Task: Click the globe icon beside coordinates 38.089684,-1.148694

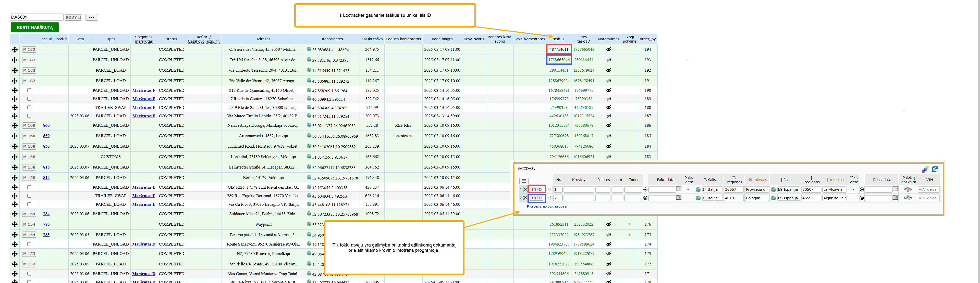Action: (x=309, y=49)
